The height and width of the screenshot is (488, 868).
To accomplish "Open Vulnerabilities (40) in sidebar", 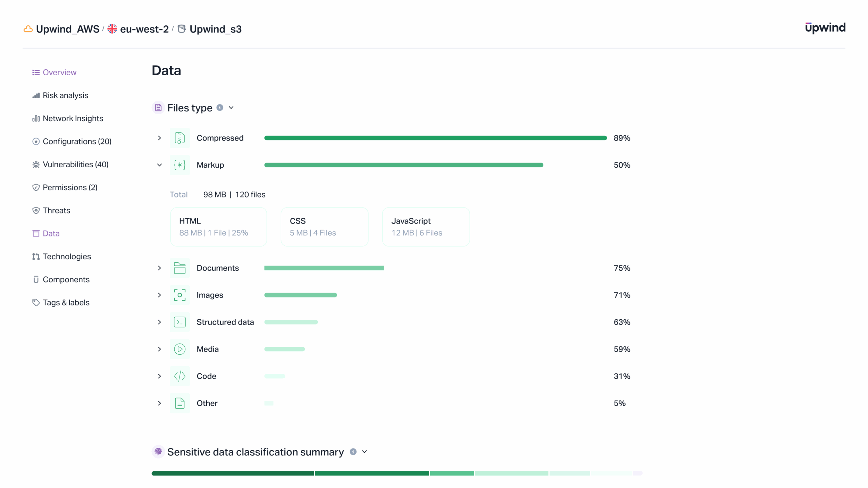I will 75,165.
